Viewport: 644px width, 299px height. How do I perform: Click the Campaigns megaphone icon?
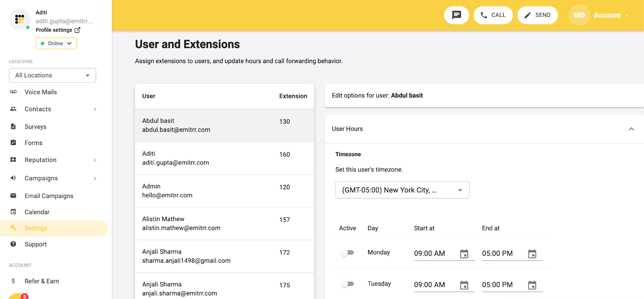pyautogui.click(x=13, y=178)
